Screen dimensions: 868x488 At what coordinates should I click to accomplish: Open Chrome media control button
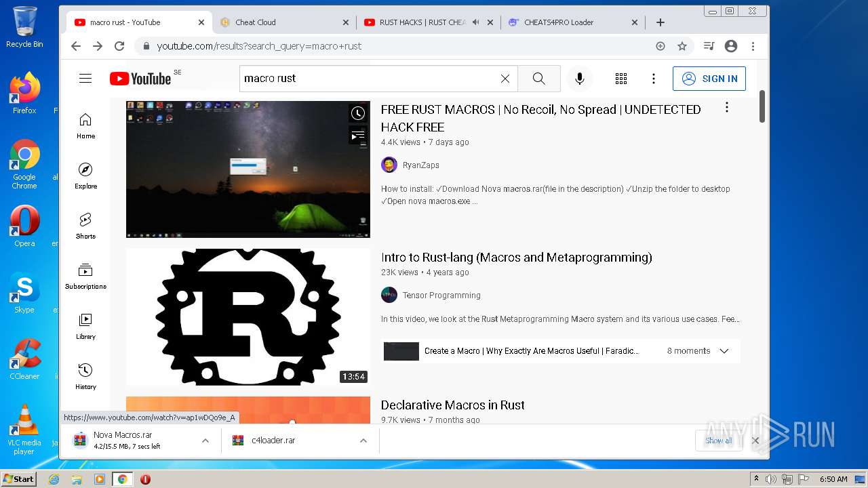[709, 46]
